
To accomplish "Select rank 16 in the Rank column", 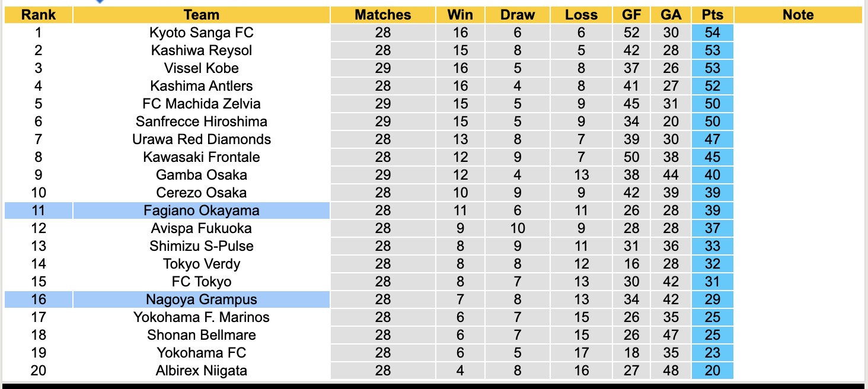I will pos(38,299).
